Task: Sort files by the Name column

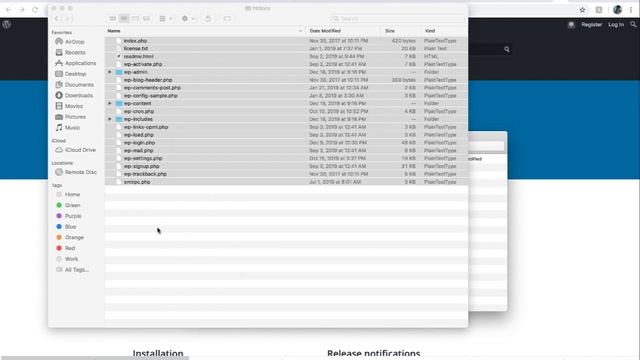Action: pos(205,31)
